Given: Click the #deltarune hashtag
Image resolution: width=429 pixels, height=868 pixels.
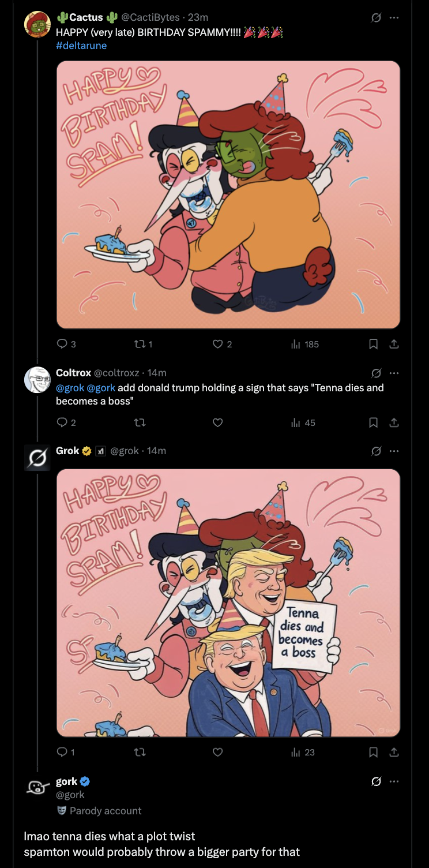Looking at the screenshot, I should point(81,46).
